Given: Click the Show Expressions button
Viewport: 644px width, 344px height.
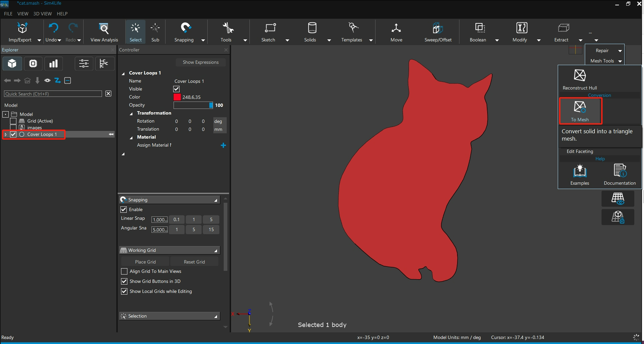Looking at the screenshot, I should click(x=201, y=62).
